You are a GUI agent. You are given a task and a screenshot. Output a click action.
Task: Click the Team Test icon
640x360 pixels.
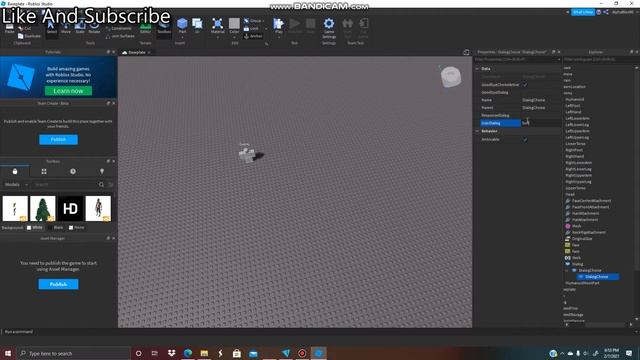[x=347, y=23]
